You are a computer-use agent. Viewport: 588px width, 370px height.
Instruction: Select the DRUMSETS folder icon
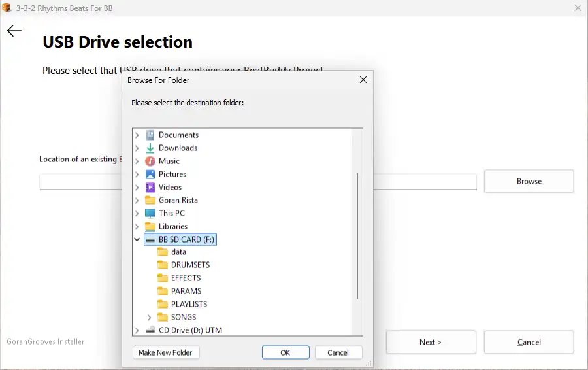(x=163, y=265)
